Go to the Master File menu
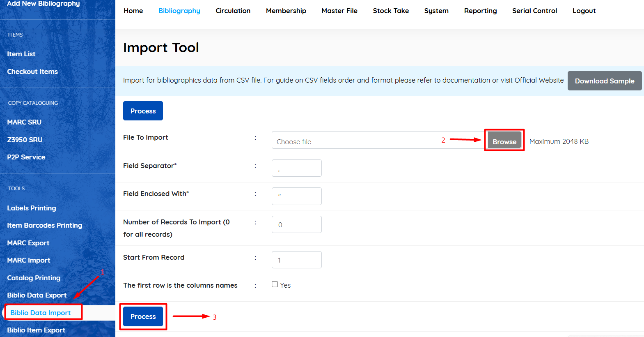Viewport: 644px width, 337px height. coord(339,11)
